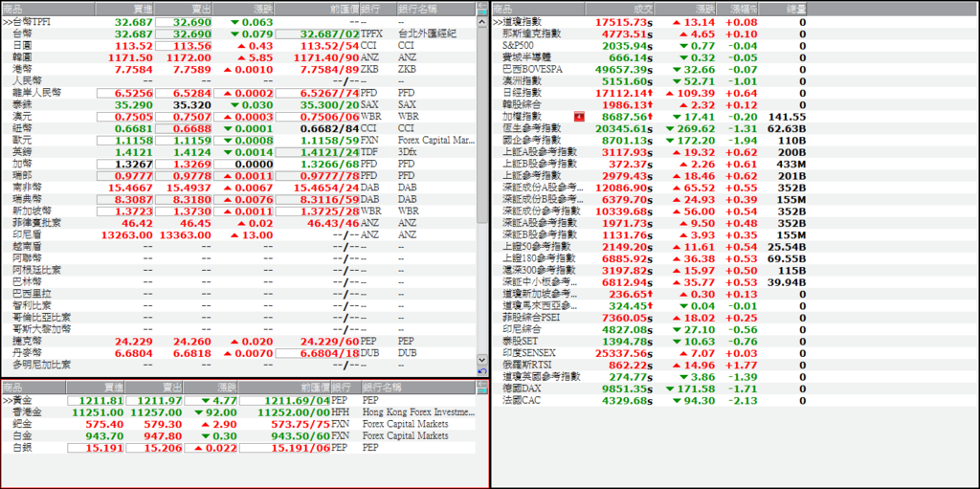The height and width of the screenshot is (489, 980).
Task: Click the forex panel vertical scrollbar thumb
Action: (481, 125)
